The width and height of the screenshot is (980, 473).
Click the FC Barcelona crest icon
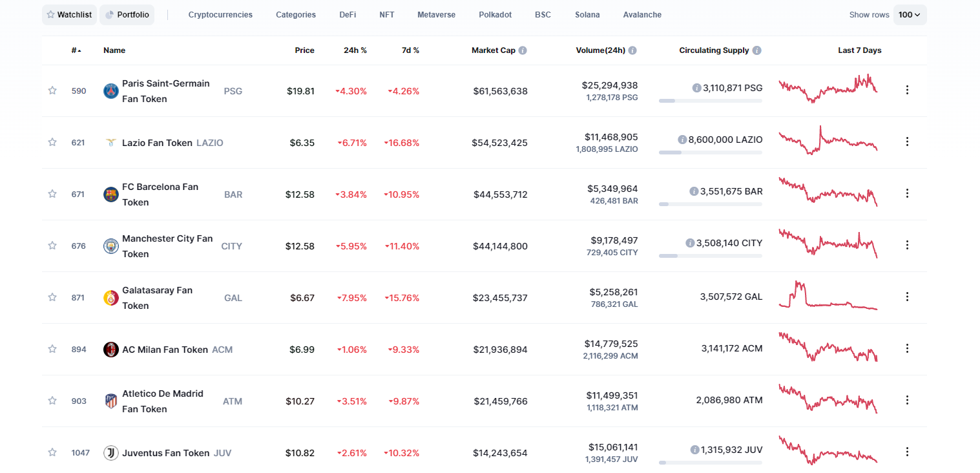pyautogui.click(x=111, y=194)
